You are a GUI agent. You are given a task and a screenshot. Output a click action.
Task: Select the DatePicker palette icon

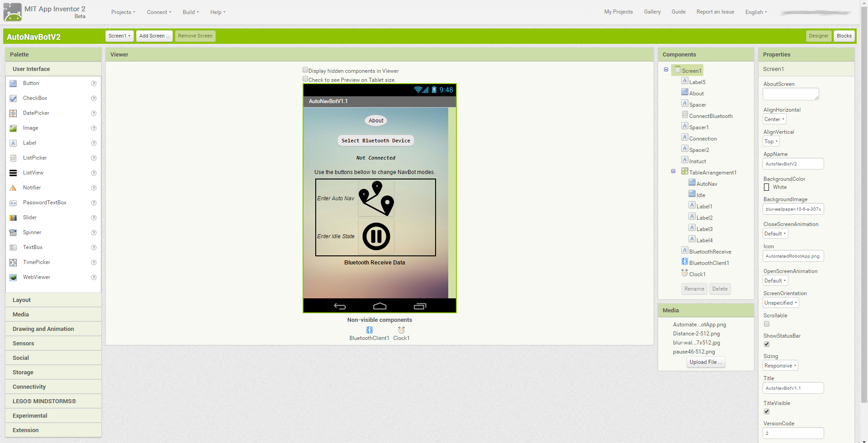(x=13, y=113)
